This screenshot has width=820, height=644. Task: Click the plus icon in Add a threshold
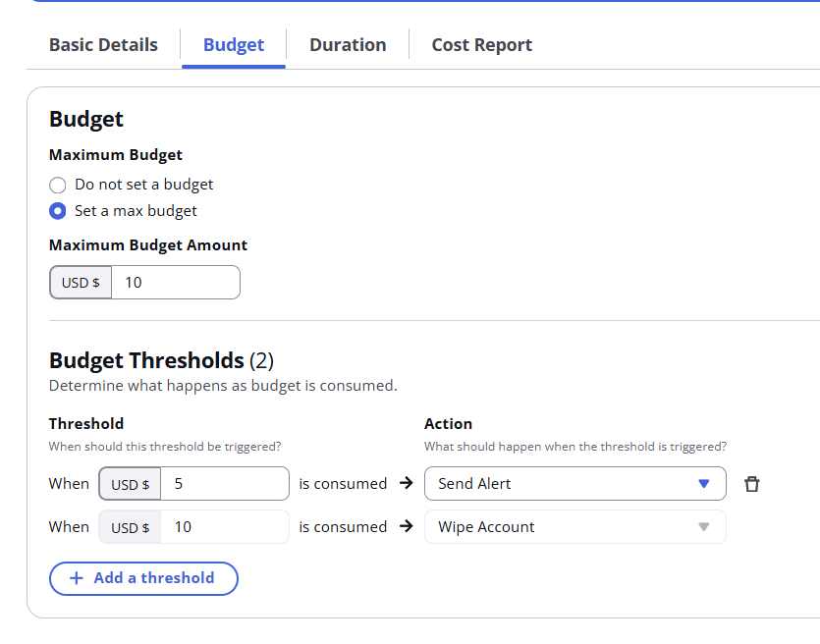tap(76, 578)
